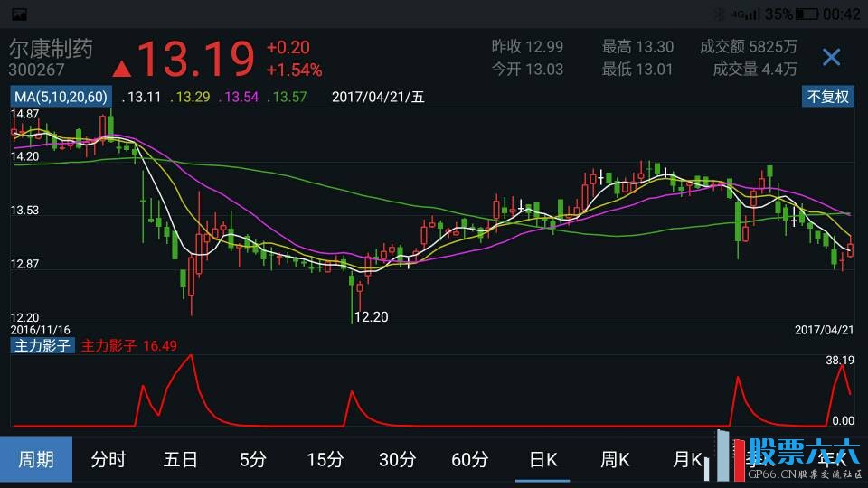Screen dimensions: 868x488
Task: Tap the 12.20 low price marker on chart
Action: (x=371, y=316)
